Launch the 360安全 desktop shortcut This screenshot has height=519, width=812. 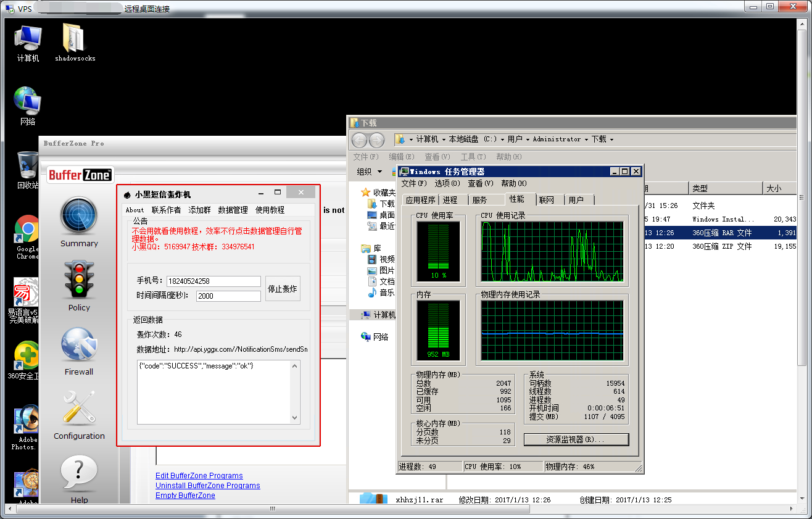pyautogui.click(x=25, y=361)
